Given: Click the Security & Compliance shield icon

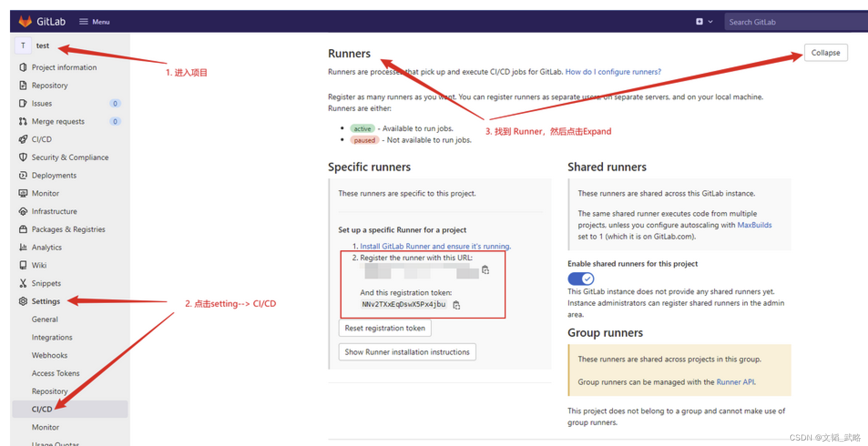Looking at the screenshot, I should (x=23, y=157).
